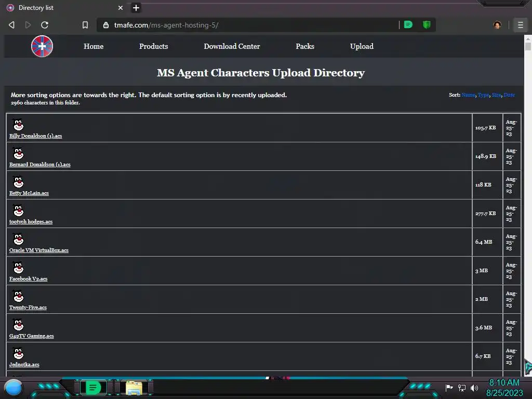Open the File Explorer taskbar icon
This screenshot has width=532, height=399.
[135, 388]
